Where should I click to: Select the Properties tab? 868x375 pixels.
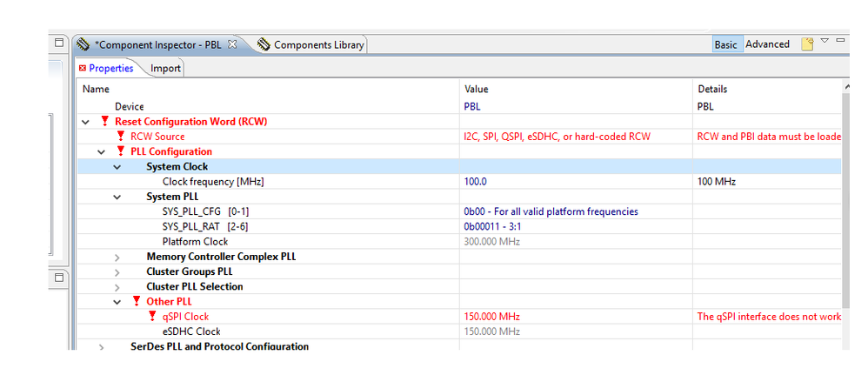pos(107,68)
